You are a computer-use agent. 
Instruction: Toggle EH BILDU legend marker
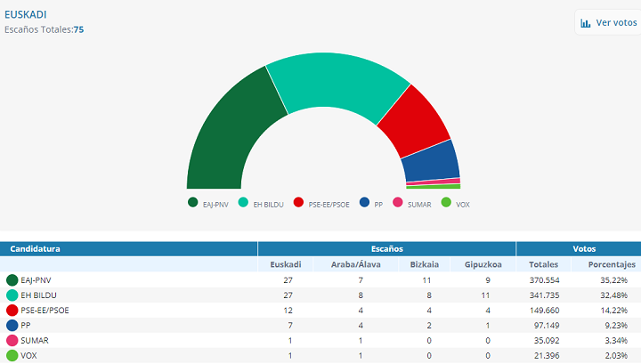click(243, 203)
